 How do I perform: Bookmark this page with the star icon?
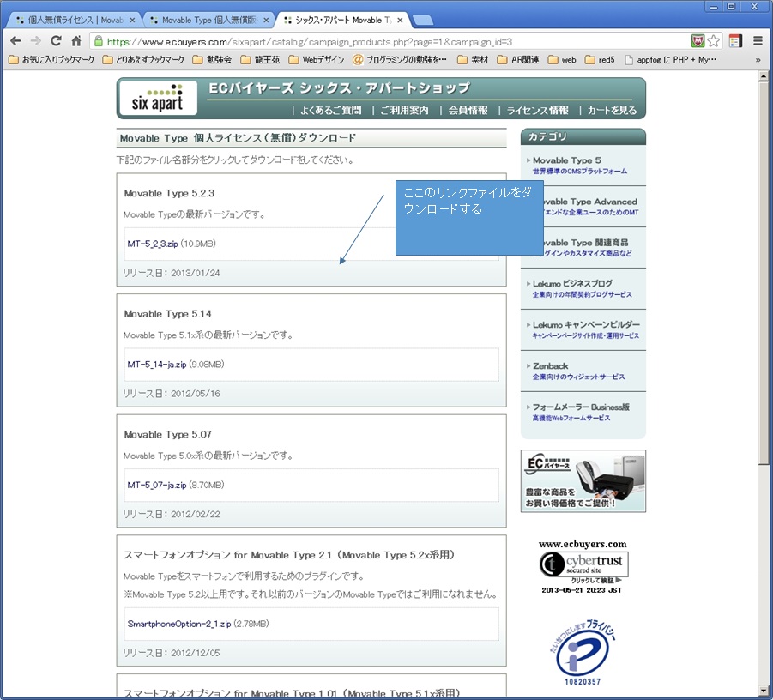click(x=713, y=41)
